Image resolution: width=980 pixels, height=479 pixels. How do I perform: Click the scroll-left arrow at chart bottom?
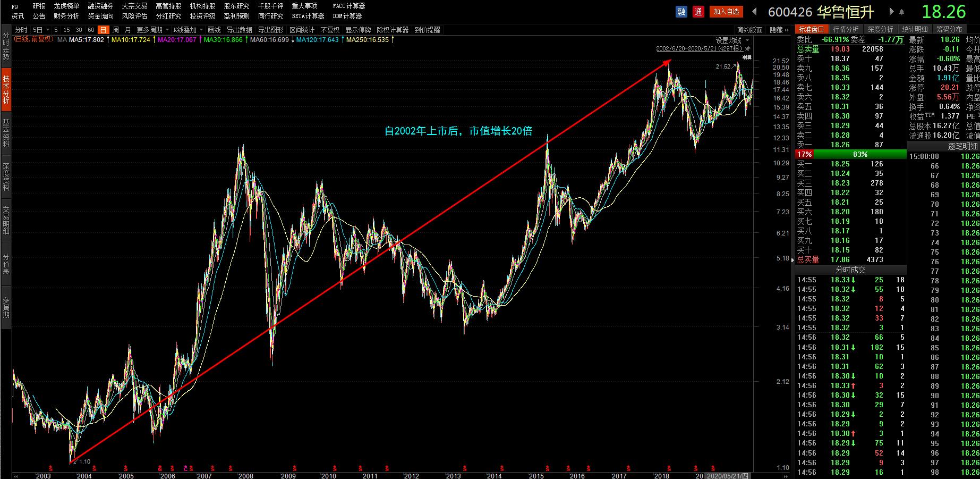16,476
